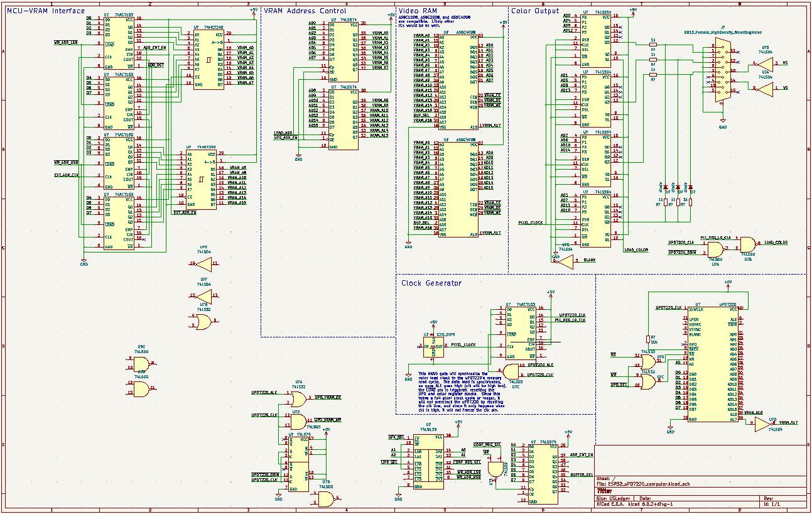Screen dimensions: 812x514
Task: Click the VRAM Address Control heading
Action: [x=305, y=11]
